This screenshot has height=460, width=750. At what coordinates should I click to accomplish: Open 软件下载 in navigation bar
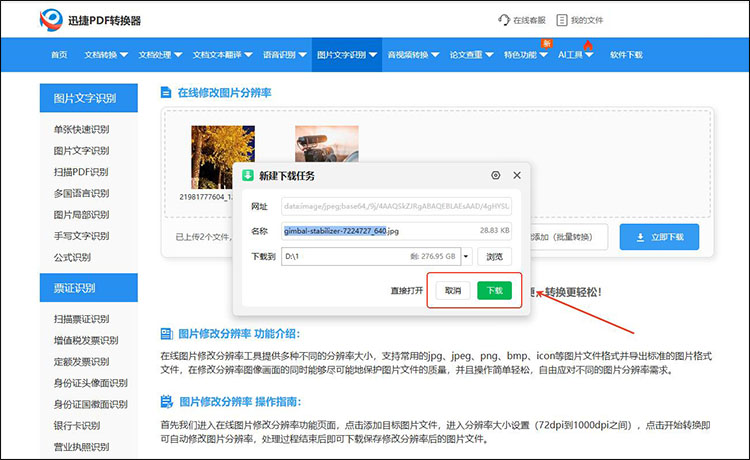coord(626,55)
